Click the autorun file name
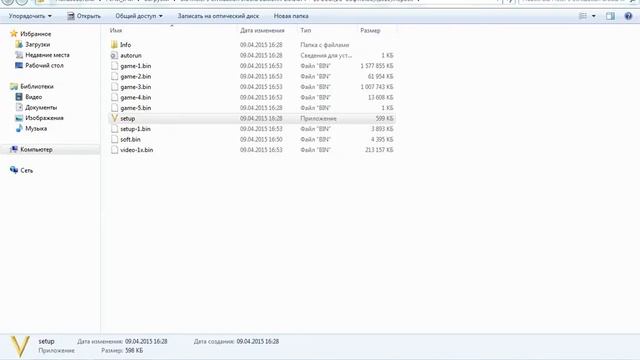Viewport: 640px width, 360px height. pyautogui.click(x=131, y=55)
